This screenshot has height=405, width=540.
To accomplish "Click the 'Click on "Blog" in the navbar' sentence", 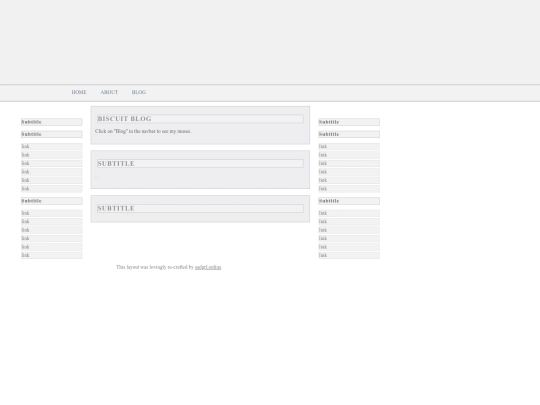I will pyautogui.click(x=143, y=131).
